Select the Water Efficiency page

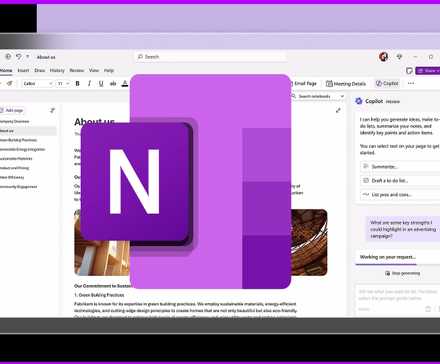pos(12,177)
